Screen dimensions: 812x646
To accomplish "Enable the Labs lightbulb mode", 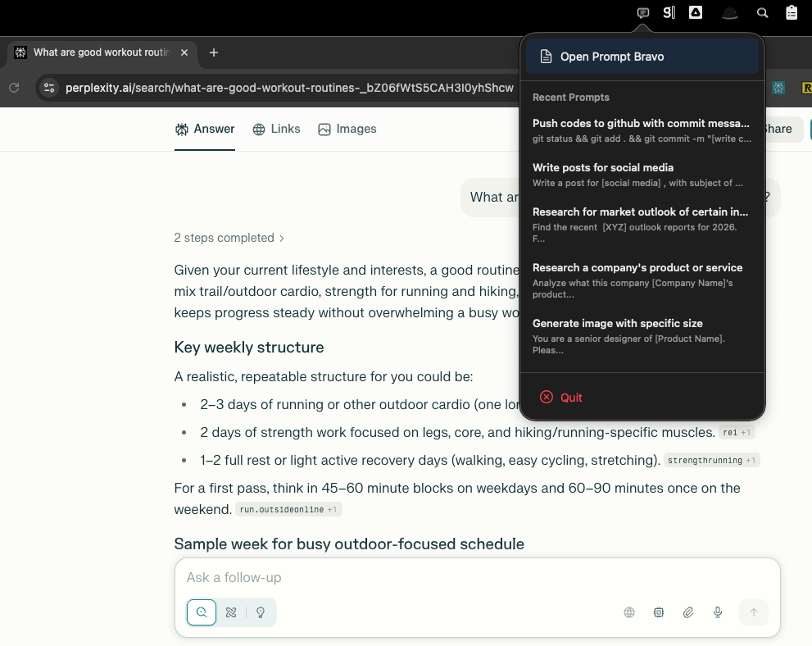I will [261, 612].
